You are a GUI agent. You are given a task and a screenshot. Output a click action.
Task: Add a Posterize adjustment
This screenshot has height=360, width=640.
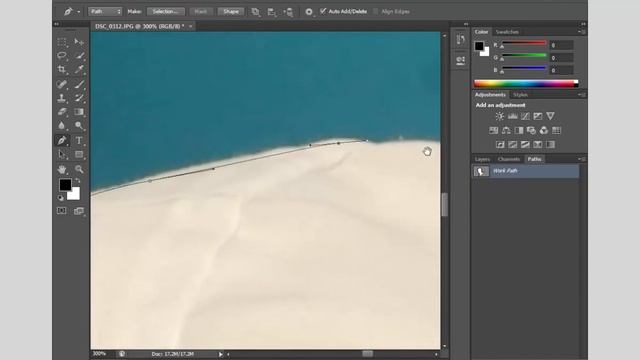pos(513,144)
